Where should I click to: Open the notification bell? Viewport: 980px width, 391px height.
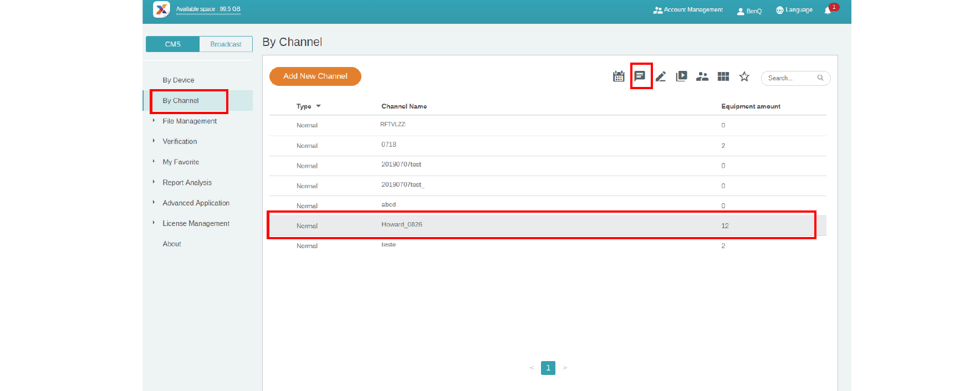828,11
